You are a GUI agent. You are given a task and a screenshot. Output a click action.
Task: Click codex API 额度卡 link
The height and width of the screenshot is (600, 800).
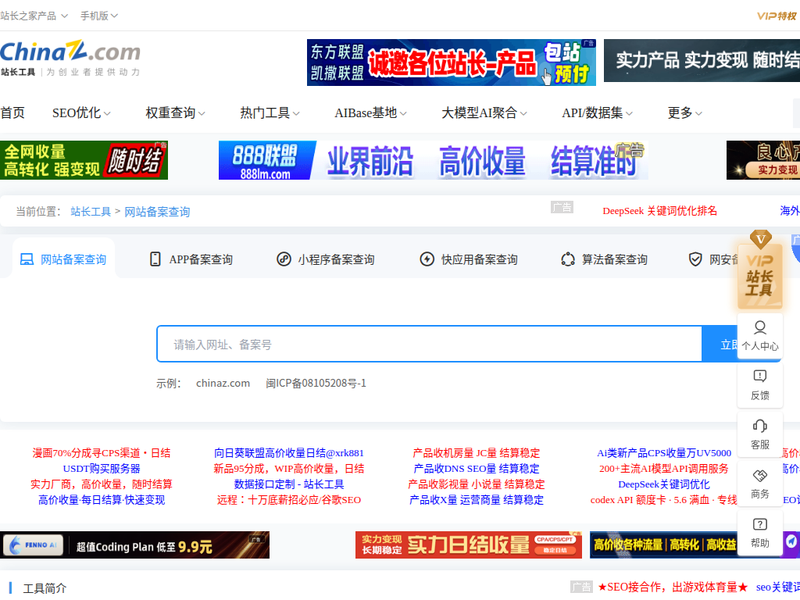[x=664, y=500]
